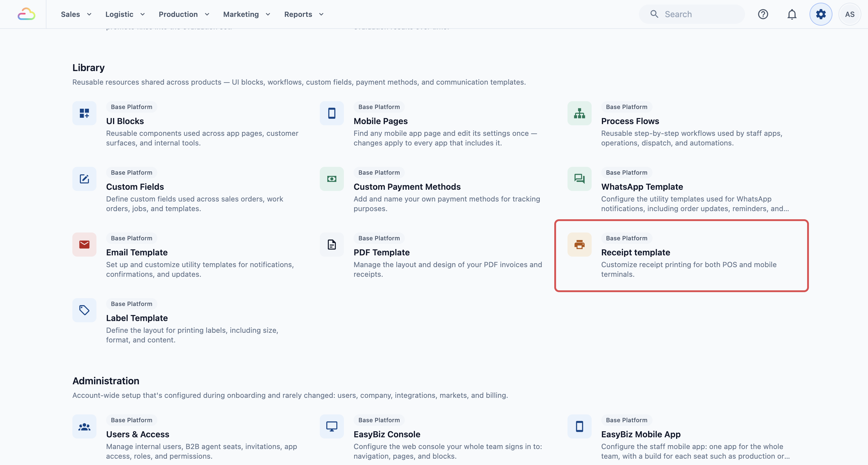Click the WhatsApp Template chat icon

click(x=579, y=179)
